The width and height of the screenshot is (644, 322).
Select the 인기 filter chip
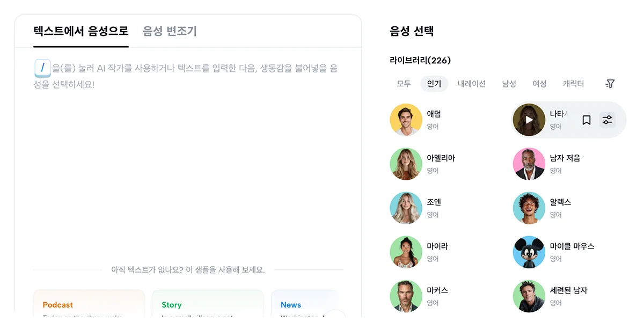click(434, 84)
